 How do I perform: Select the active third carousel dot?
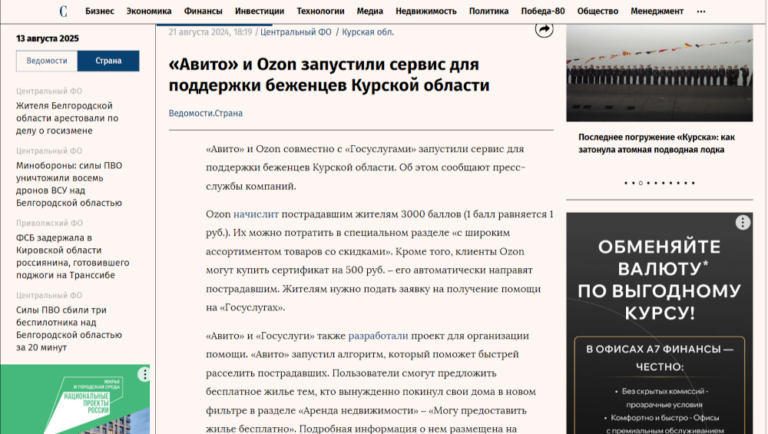(x=641, y=183)
